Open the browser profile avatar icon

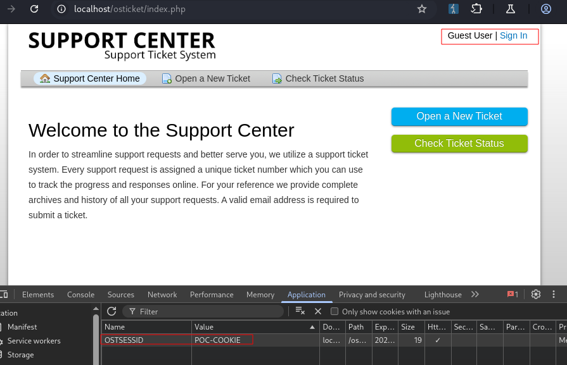point(546,9)
